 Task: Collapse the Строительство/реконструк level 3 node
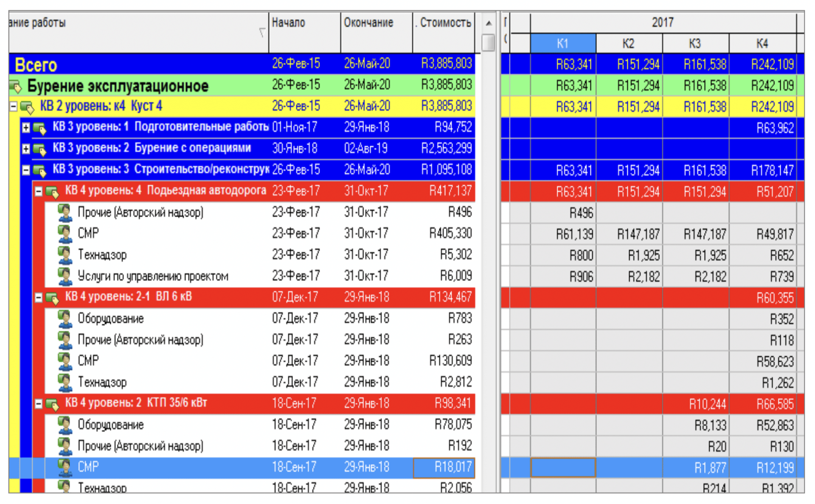[x=26, y=170]
